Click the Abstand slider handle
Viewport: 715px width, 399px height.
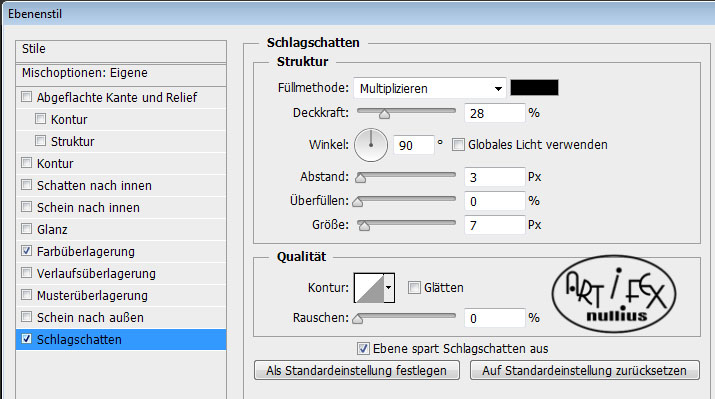coord(361,178)
